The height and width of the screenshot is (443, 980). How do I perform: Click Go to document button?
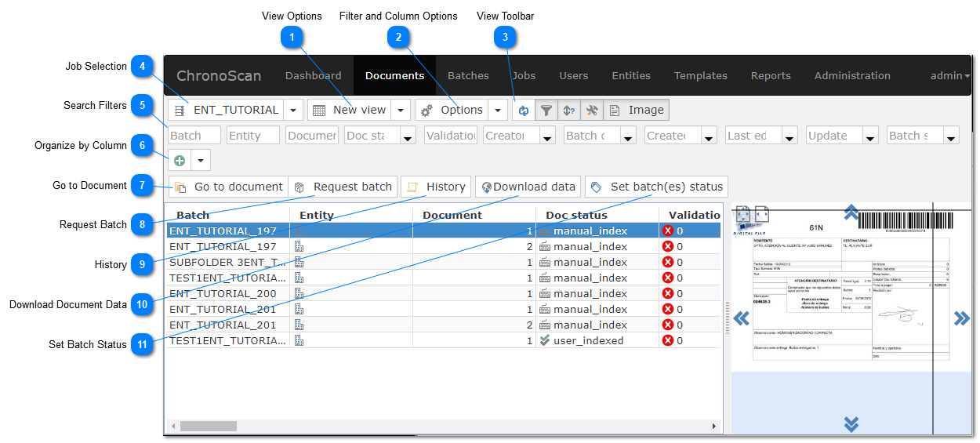tap(228, 187)
